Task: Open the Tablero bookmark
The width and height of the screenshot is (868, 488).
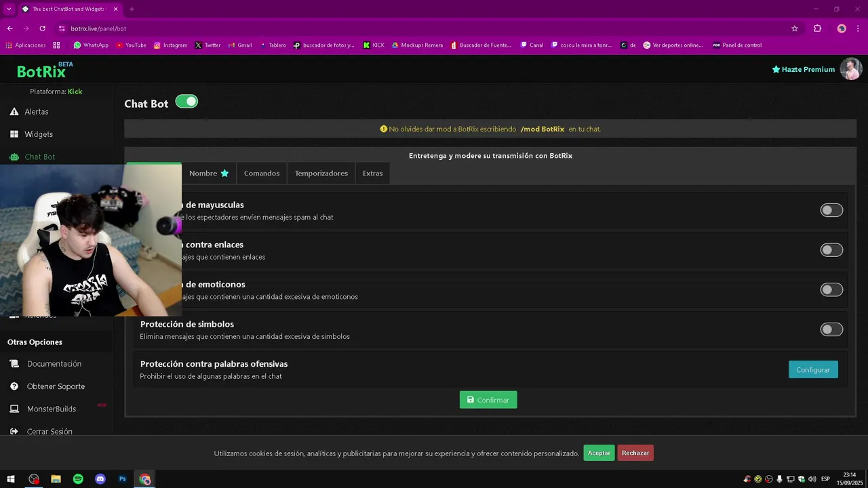Action: [x=273, y=45]
